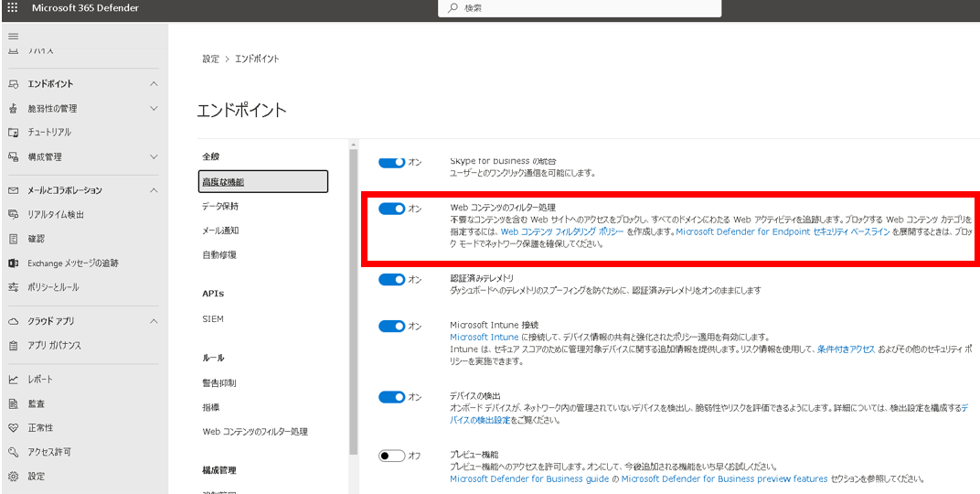
Task: Click the 正常性 heart icon
Action: click(x=13, y=428)
